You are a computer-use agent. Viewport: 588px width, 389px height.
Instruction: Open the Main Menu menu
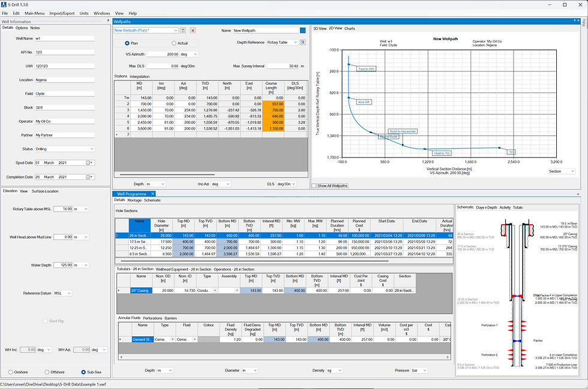click(35, 13)
